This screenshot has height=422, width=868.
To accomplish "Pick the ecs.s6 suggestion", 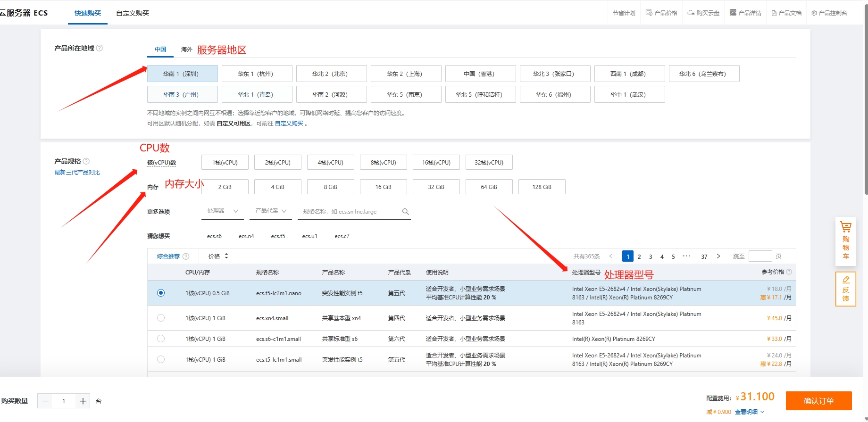I will coord(214,236).
